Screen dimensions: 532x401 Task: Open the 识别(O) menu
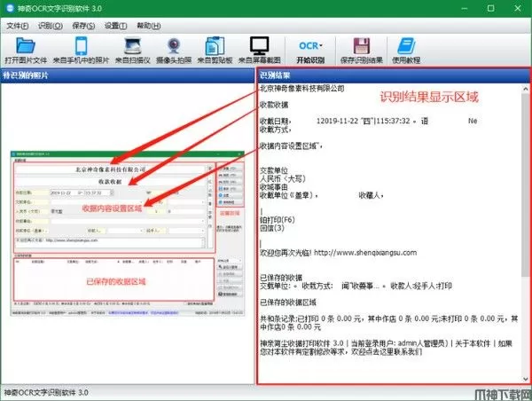coord(51,26)
